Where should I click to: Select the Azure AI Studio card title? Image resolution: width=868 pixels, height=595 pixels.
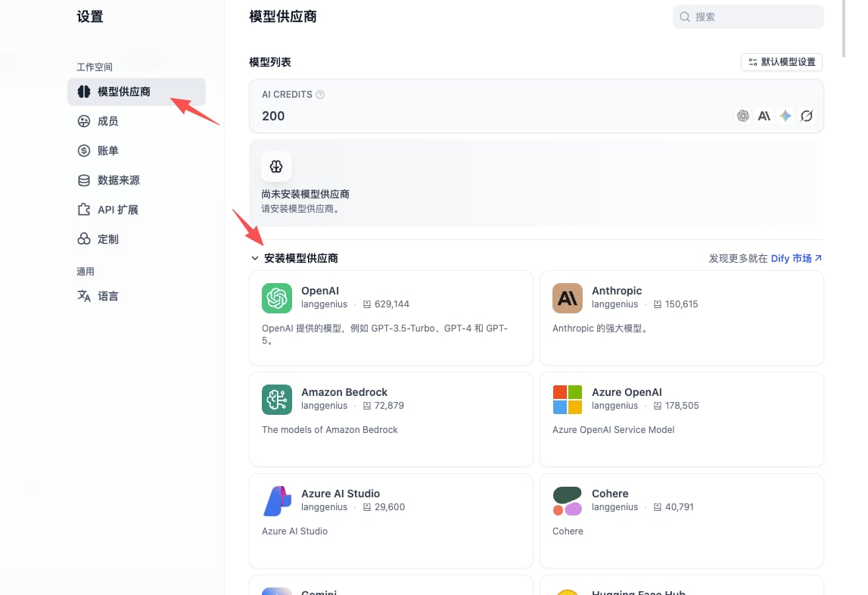coord(341,494)
